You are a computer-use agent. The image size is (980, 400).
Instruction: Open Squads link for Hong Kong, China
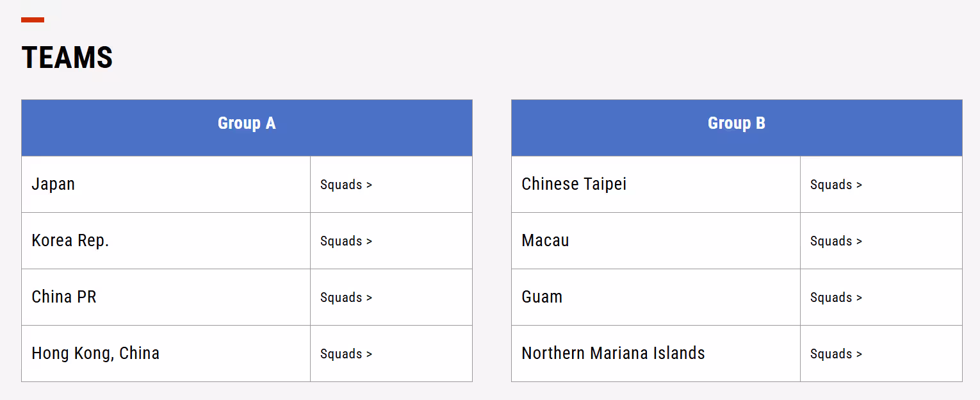(x=346, y=354)
